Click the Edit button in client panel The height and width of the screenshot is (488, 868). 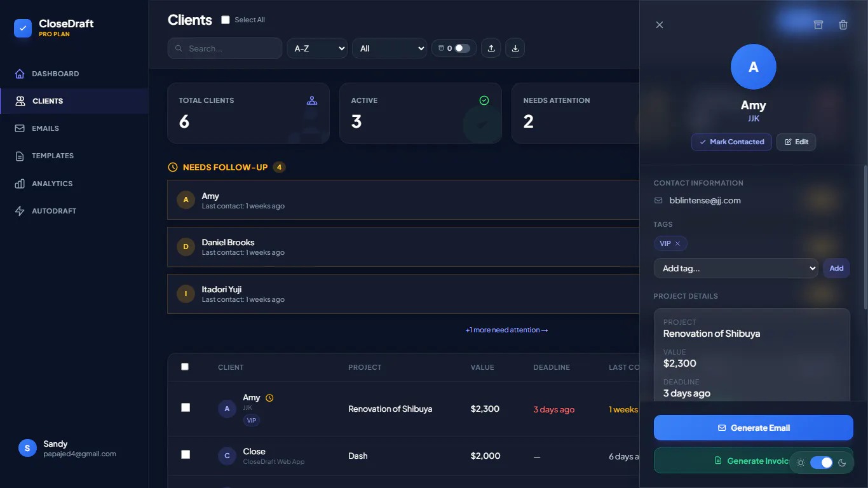point(796,142)
